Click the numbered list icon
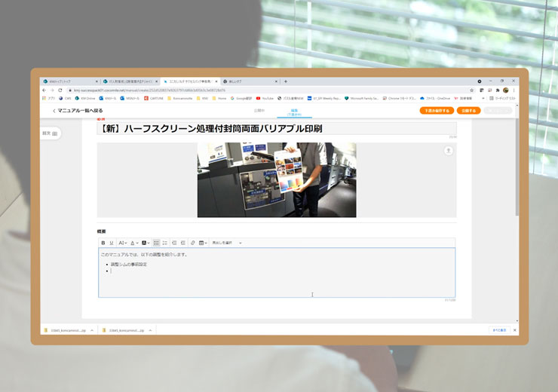Screen dimensions: 558x392 click(x=165, y=243)
